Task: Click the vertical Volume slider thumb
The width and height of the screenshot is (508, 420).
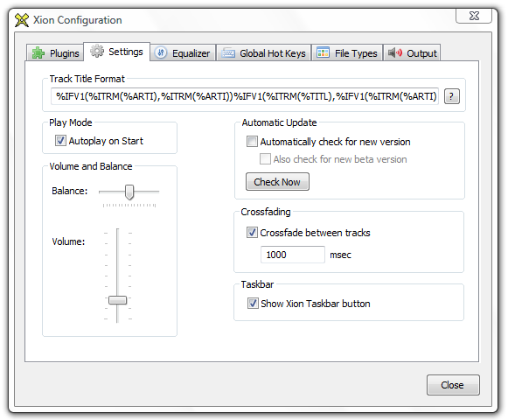Action: coord(117,300)
